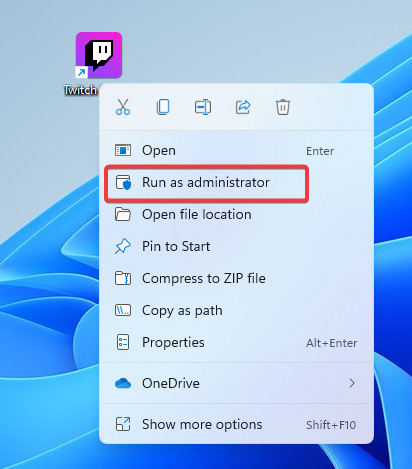
Task: Select Pin to Start
Action: (x=236, y=247)
